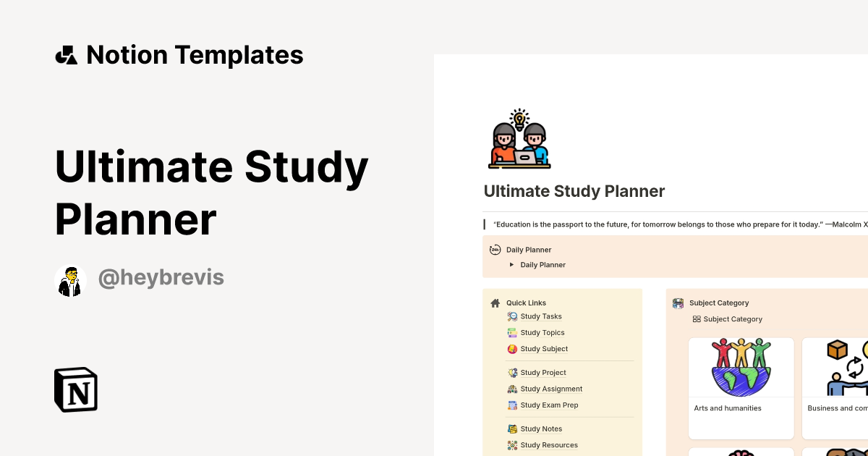Click the Notion logo at bottom left
This screenshot has width=868, height=456.
pyautogui.click(x=75, y=389)
